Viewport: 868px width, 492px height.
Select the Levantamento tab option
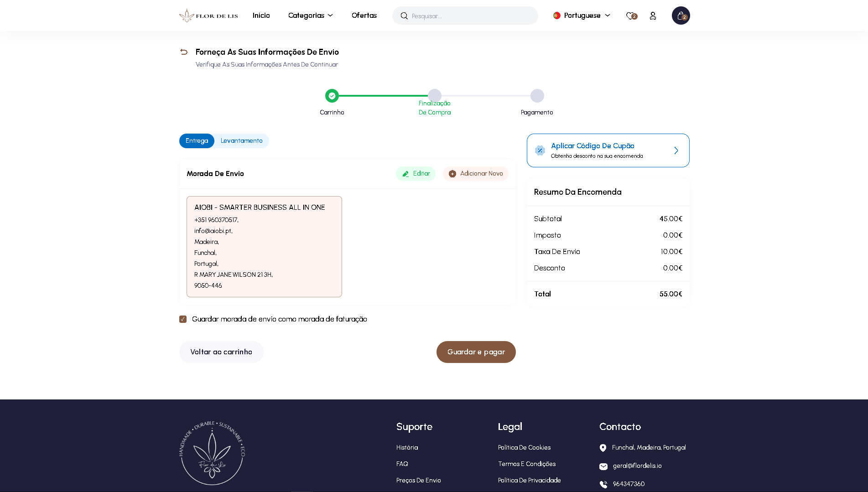click(241, 141)
